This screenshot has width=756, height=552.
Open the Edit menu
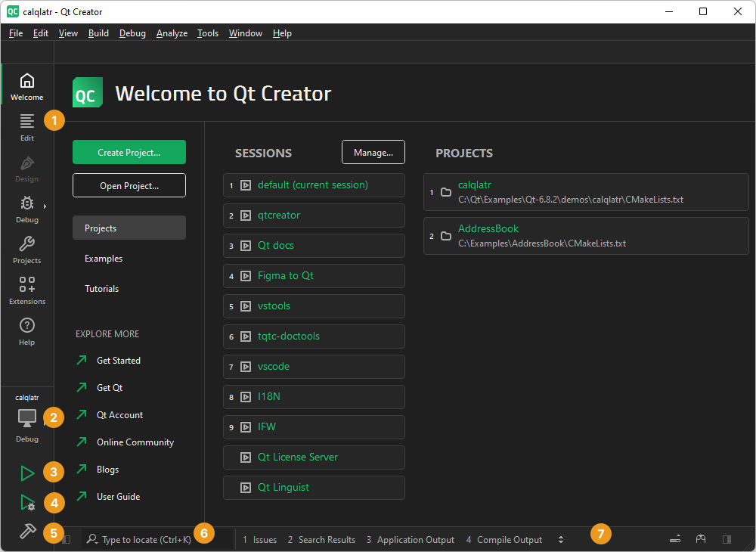41,33
